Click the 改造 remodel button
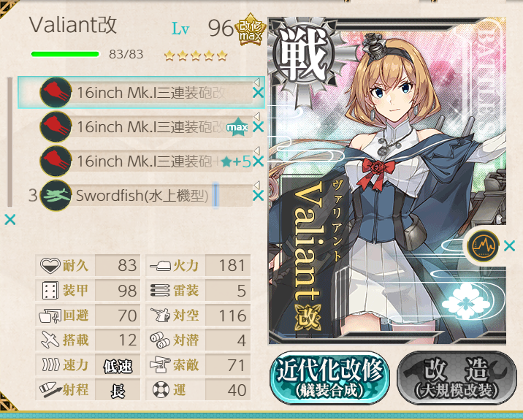Screen dimensions: 523x420 pyautogui.click(x=457, y=378)
